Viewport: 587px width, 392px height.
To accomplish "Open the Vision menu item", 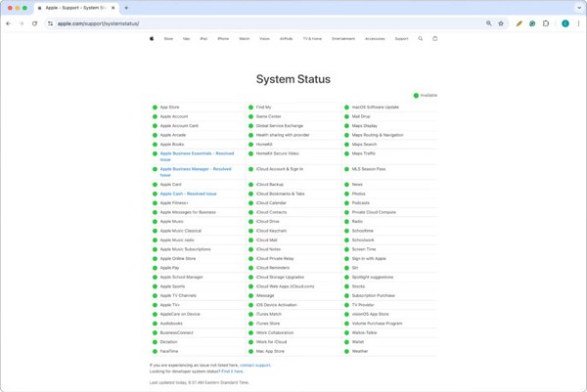I will tap(265, 38).
